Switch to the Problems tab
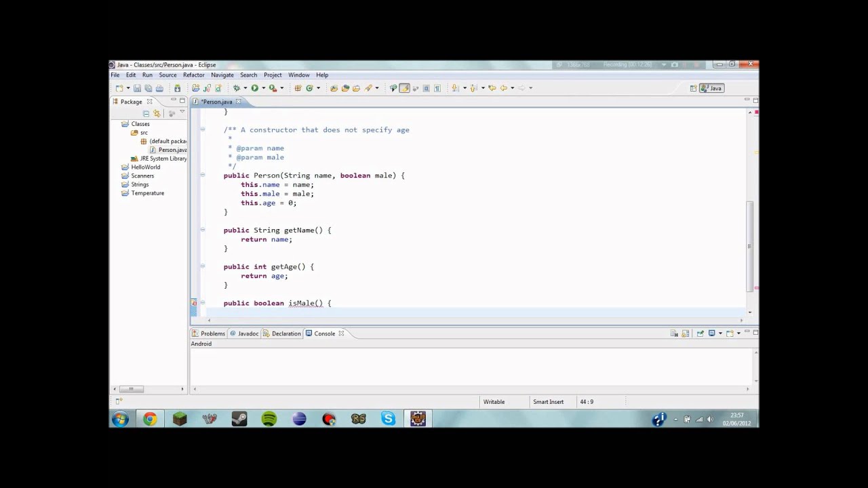Screen dimensions: 868x488 coord(208,333)
